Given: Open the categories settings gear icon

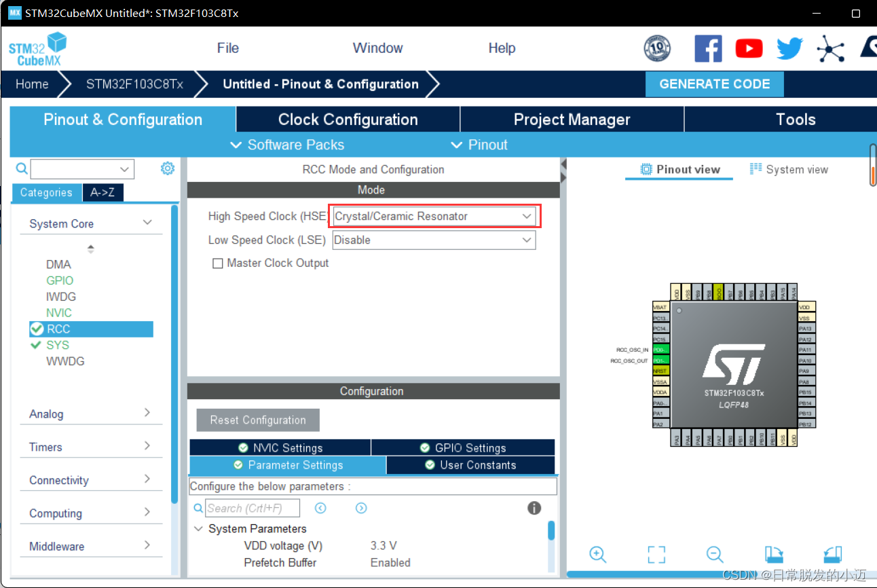Looking at the screenshot, I should click(168, 168).
